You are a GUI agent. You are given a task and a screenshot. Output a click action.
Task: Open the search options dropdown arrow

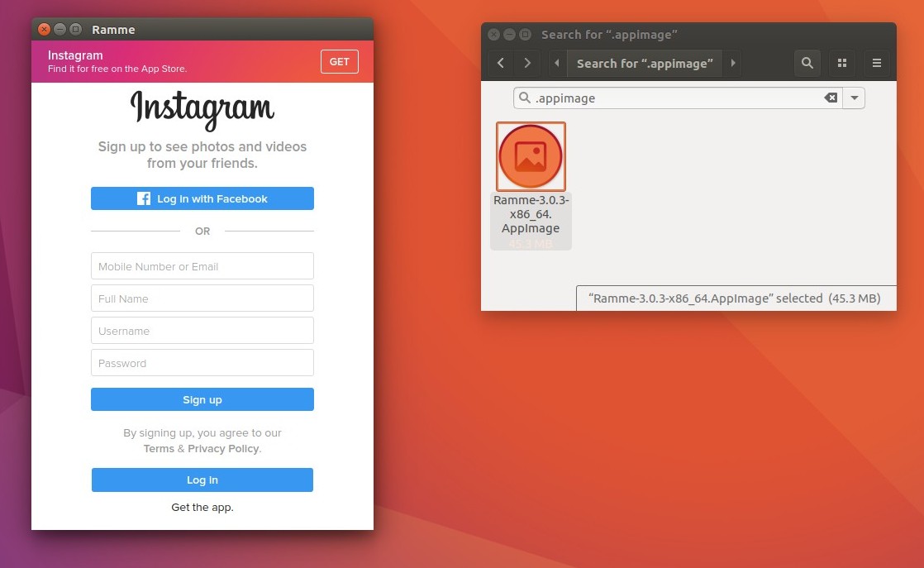[854, 98]
